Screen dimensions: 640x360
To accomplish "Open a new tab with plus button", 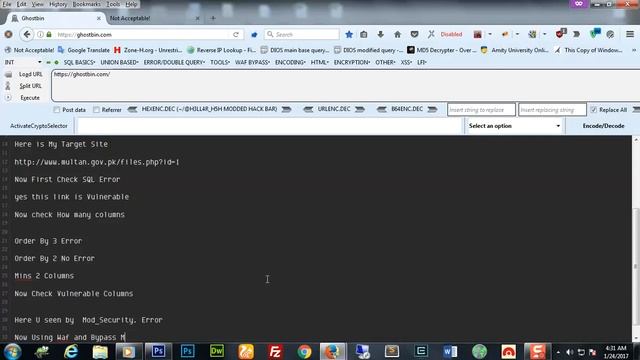I will click(213, 18).
